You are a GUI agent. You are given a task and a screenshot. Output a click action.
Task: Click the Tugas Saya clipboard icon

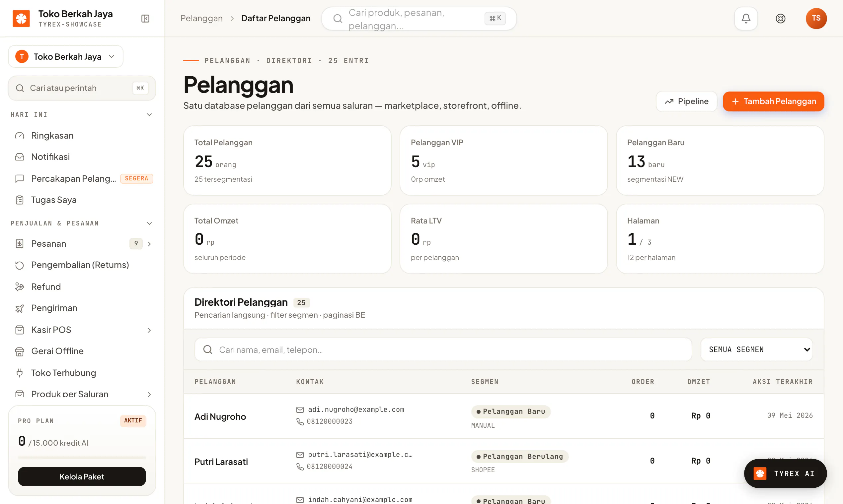19,200
